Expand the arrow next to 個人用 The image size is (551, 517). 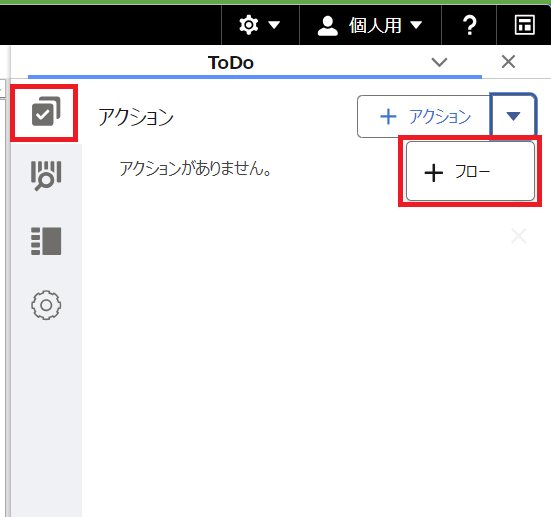point(416,25)
